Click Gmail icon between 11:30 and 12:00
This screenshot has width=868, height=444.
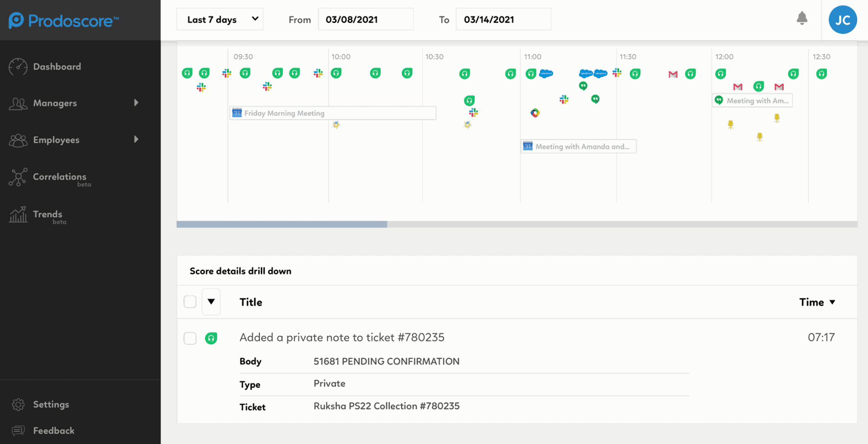pos(673,74)
